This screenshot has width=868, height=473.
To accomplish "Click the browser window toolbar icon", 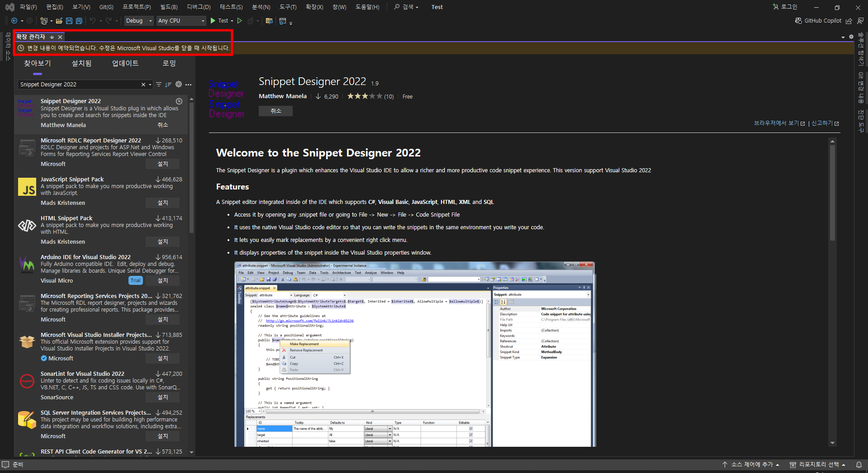I will 283,21.
